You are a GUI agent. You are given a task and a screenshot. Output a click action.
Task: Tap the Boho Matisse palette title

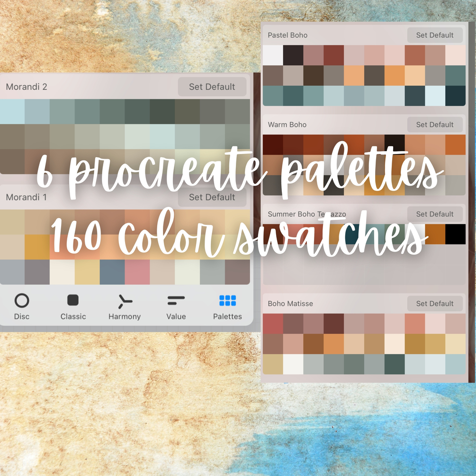tap(290, 304)
